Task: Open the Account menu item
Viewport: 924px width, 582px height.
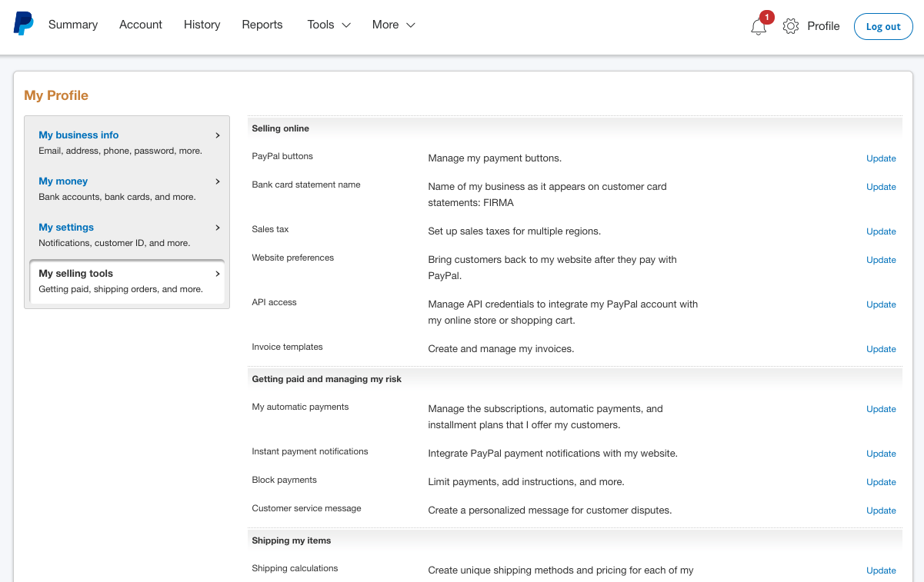Action: coord(141,25)
